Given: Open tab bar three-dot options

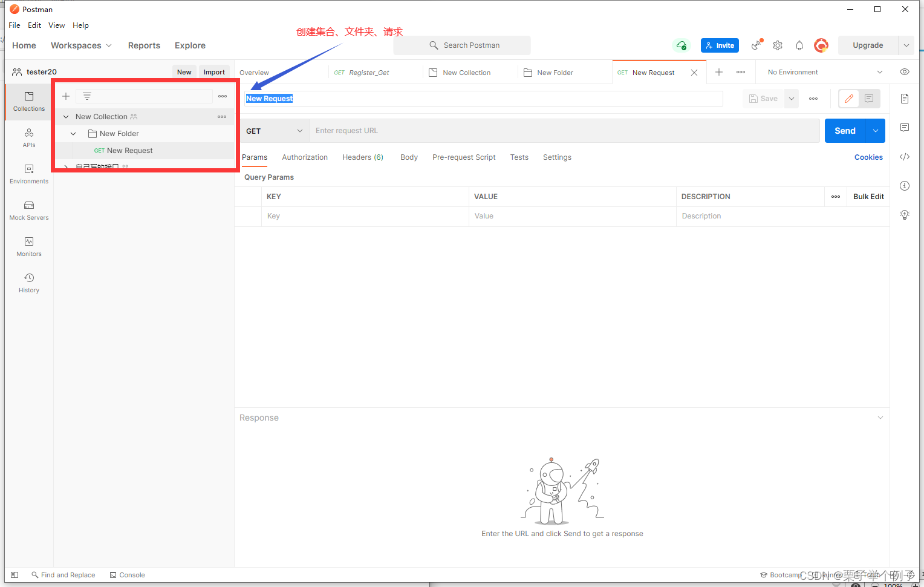Looking at the screenshot, I should pos(741,72).
